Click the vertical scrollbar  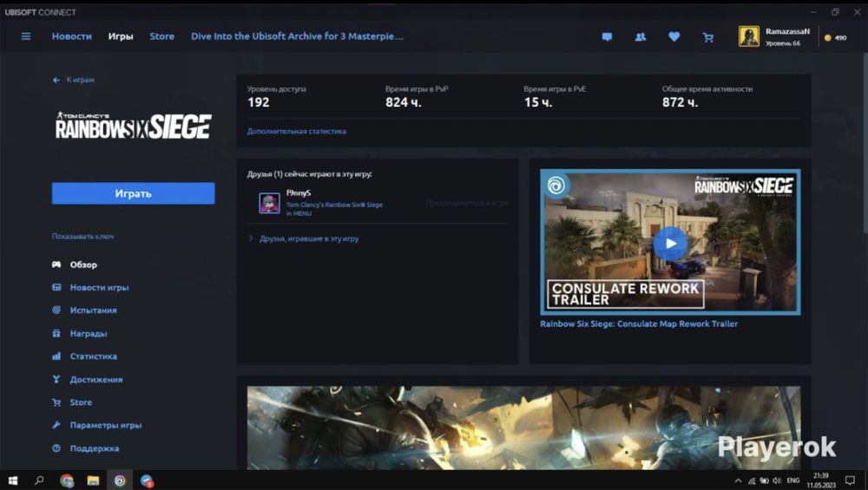(865, 144)
